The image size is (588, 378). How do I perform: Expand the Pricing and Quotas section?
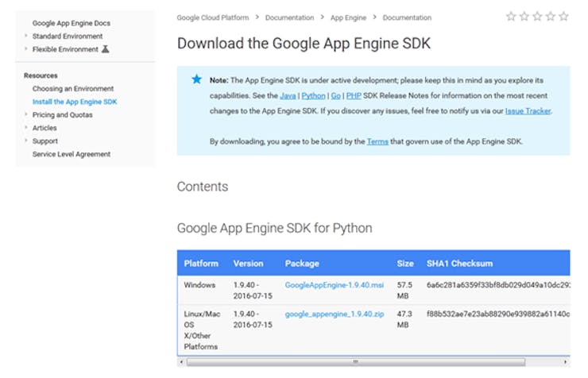tap(26, 115)
